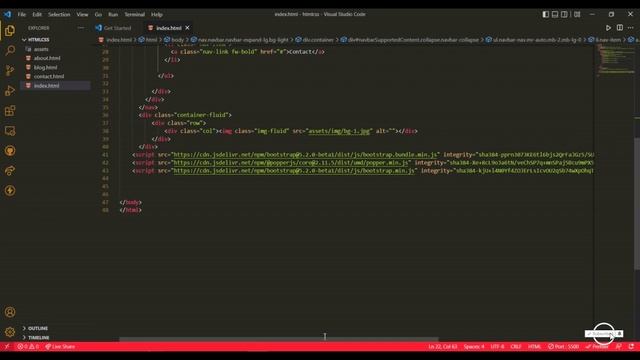This screenshot has height=360, width=640.
Task: Toggle the primary side bar layout icon
Action: point(546,14)
